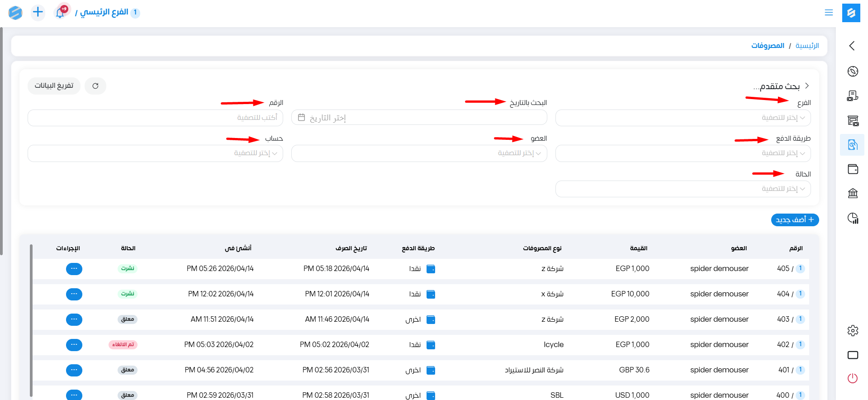The image size is (868, 400).
Task: Open actions menu for expense 405
Action: pos(74,269)
